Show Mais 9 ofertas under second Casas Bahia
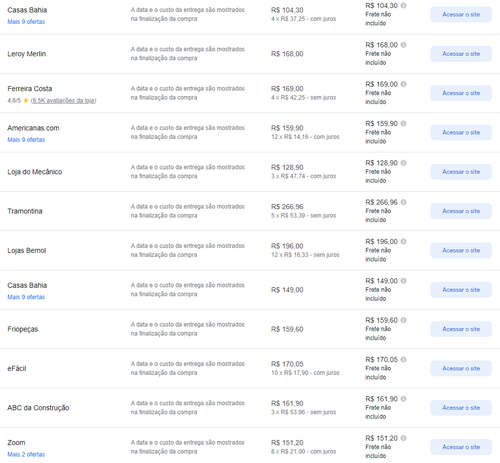The image size is (500, 463). point(26,297)
